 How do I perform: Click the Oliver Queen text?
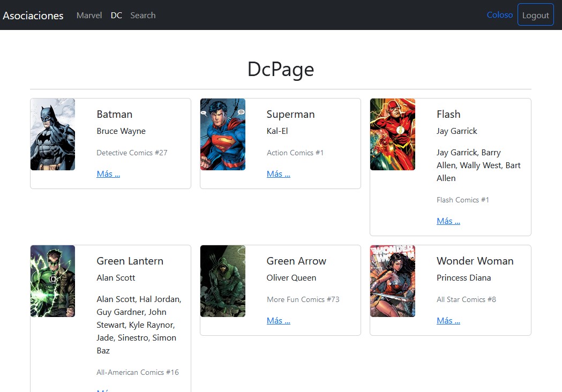coord(291,278)
